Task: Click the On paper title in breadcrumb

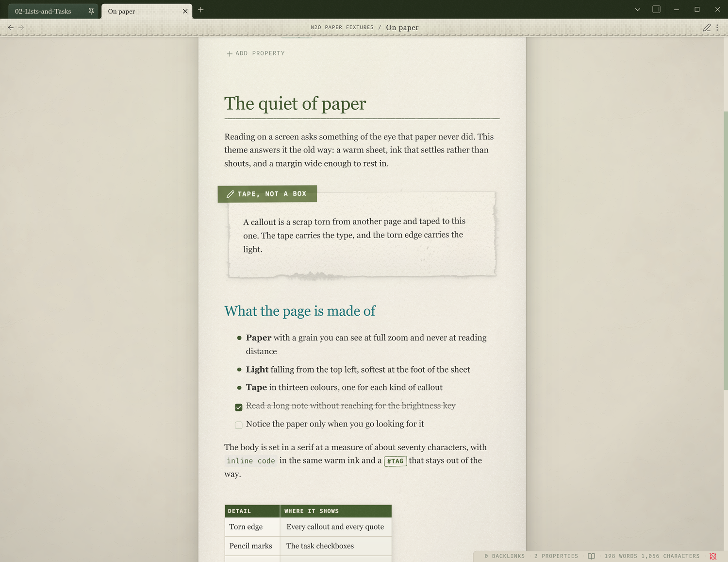Action: (402, 28)
